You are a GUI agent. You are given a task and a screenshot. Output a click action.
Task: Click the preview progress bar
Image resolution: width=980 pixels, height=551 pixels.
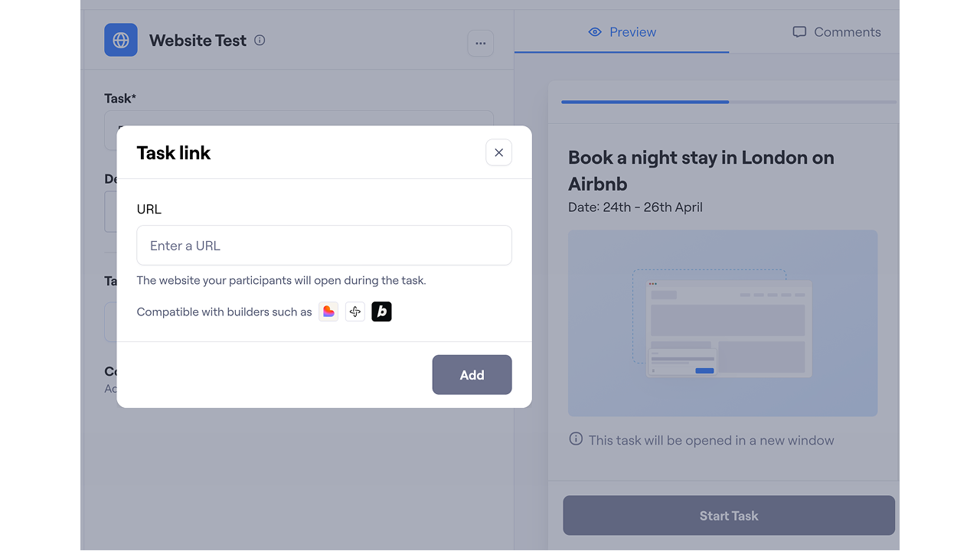click(728, 102)
